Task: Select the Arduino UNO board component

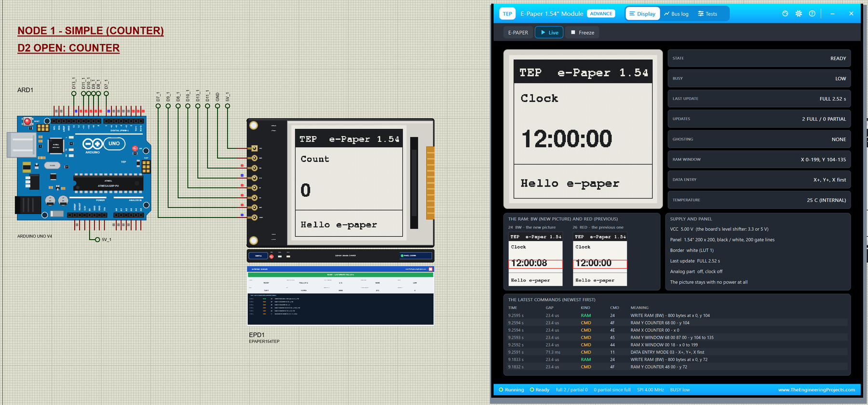Action: [84, 168]
